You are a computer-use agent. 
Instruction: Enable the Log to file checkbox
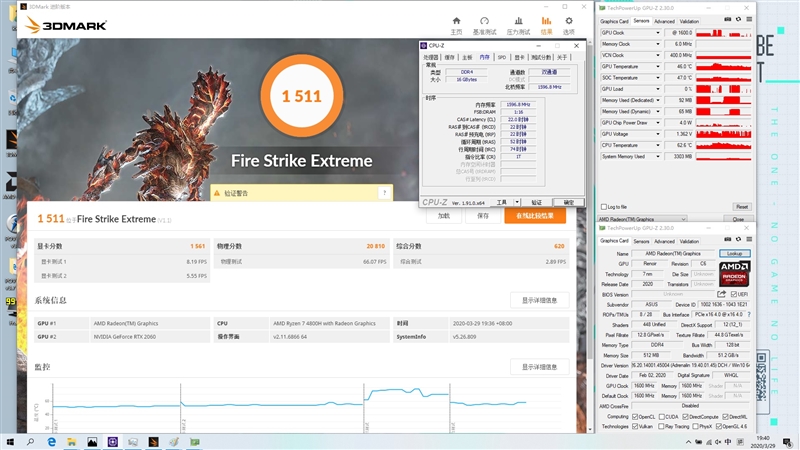point(603,207)
